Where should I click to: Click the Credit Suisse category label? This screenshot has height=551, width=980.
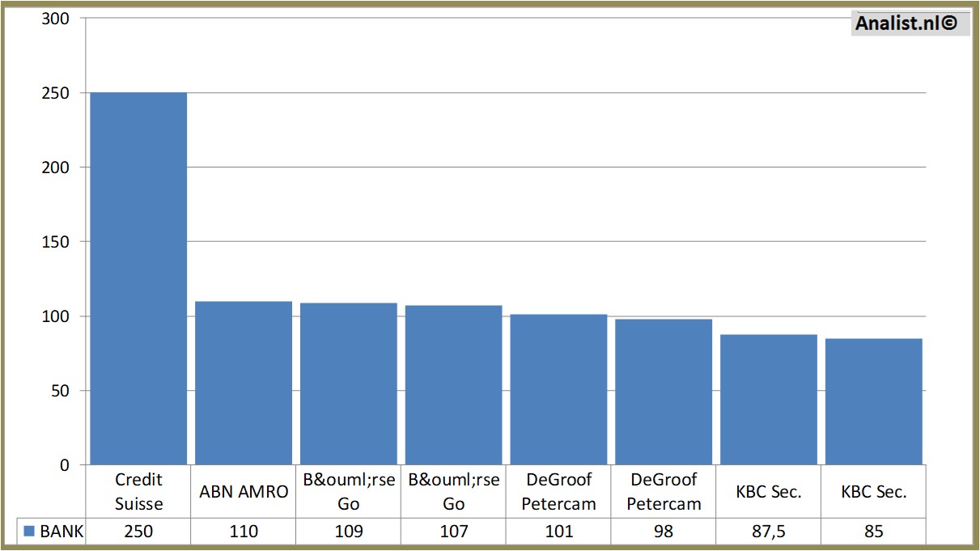coord(138,492)
